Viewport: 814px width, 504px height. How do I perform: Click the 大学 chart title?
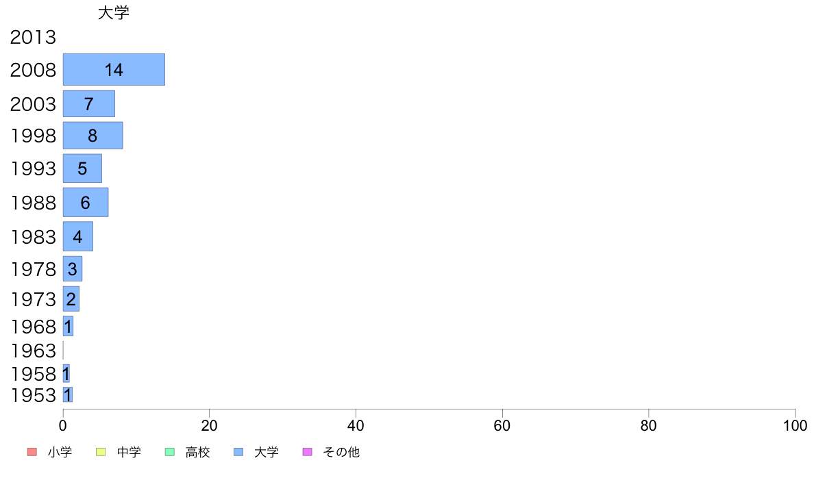pos(114,12)
